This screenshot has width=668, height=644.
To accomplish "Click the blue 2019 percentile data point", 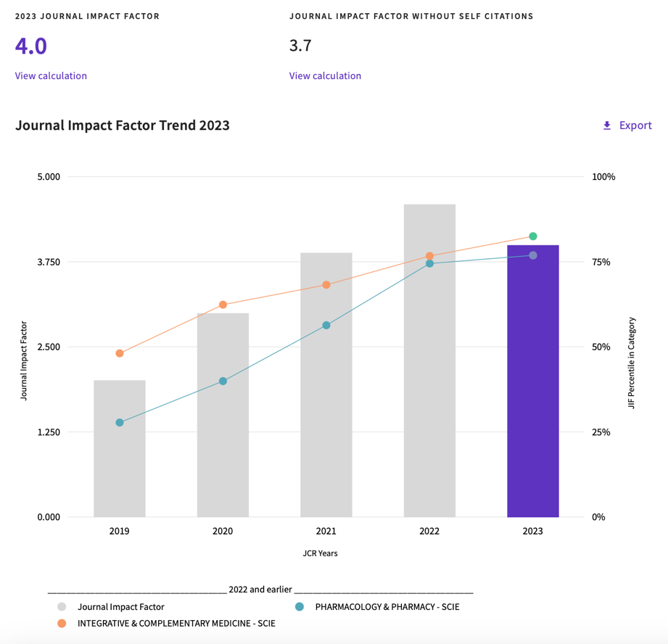I will 120,422.
